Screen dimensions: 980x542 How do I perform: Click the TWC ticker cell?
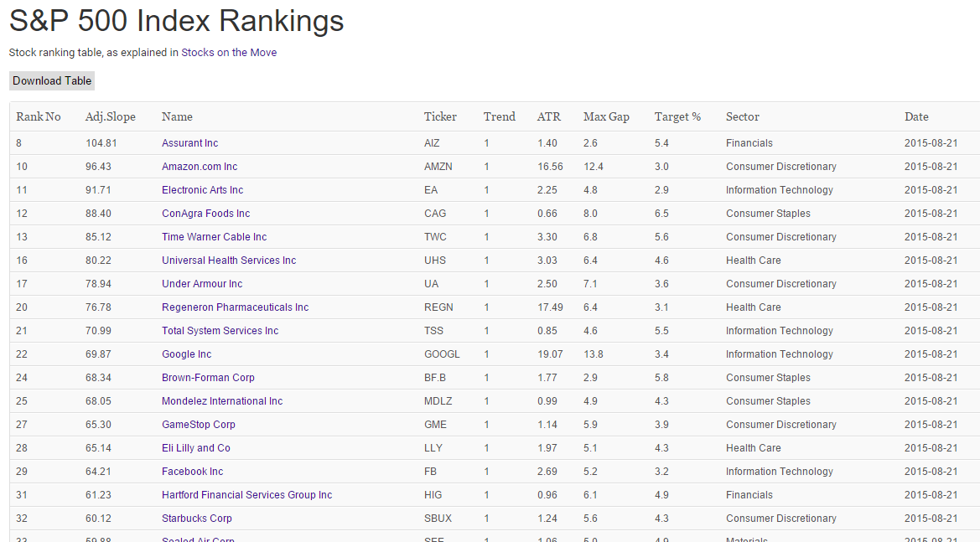[x=435, y=237]
